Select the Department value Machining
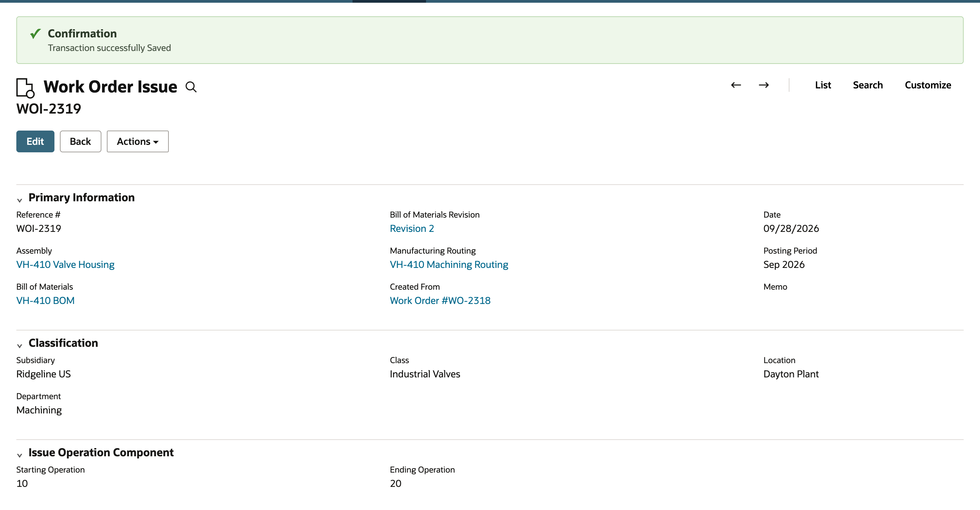Screen dimensions: 980x510 click(39, 410)
